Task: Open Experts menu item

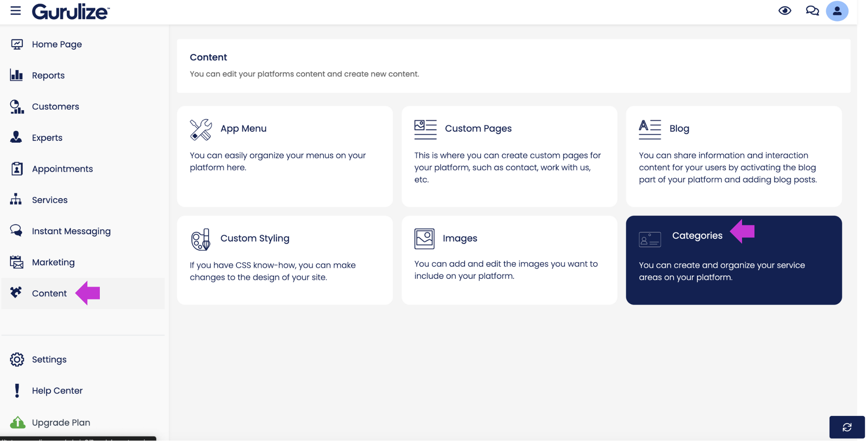Action: click(47, 138)
